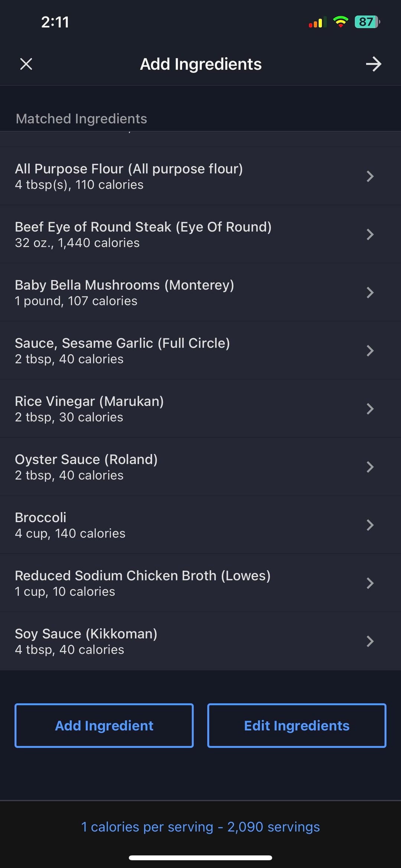
Task: Select the Soy Sauce (Kikkoman) ingredient name
Action: coord(86,634)
